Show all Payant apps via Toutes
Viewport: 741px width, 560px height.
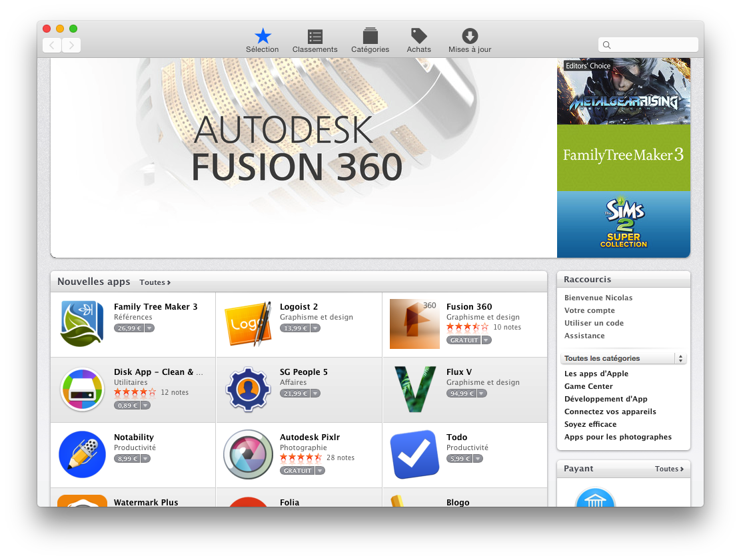[669, 469]
